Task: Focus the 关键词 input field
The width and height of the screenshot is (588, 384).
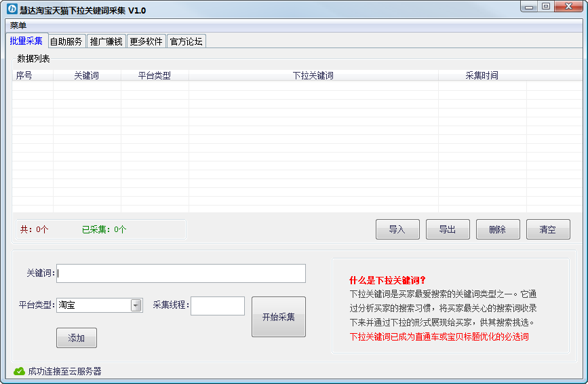Action: pyautogui.click(x=181, y=273)
